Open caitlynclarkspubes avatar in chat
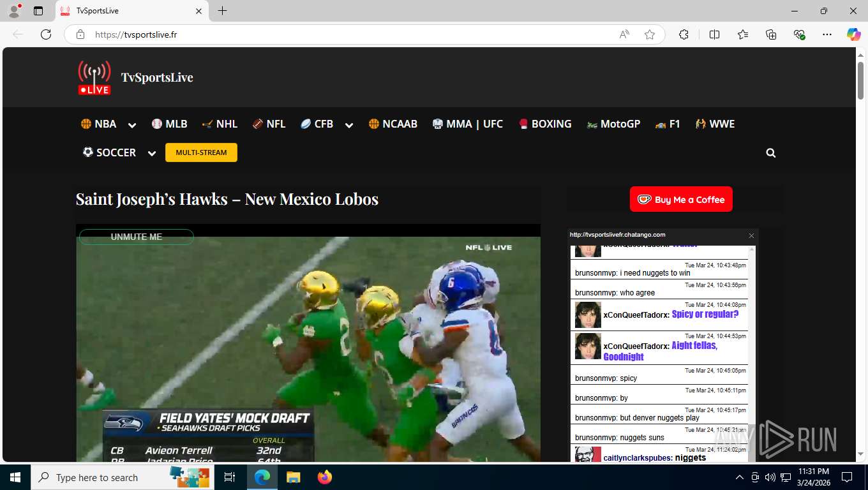The width and height of the screenshot is (868, 490). [x=588, y=455]
